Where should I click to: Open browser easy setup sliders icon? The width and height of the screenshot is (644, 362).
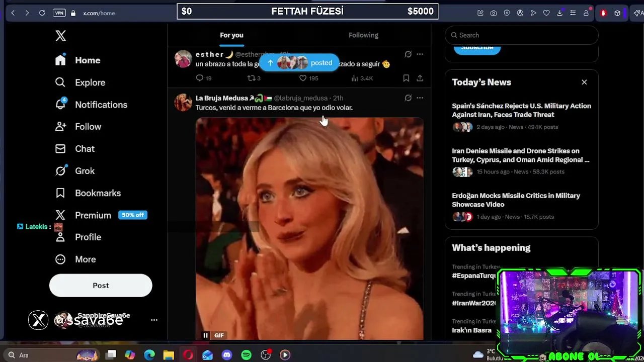(x=573, y=13)
